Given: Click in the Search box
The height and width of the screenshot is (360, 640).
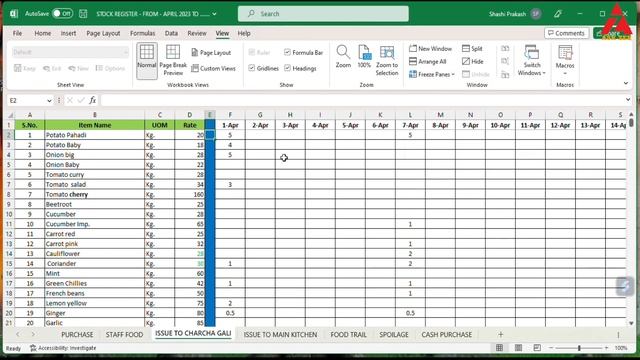Looking at the screenshot, I should pos(323,13).
